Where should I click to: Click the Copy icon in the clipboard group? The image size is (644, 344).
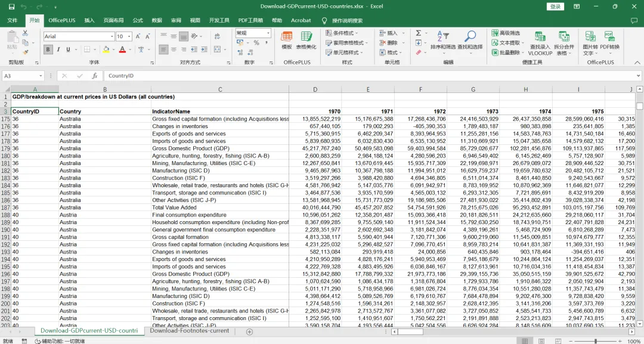click(25, 43)
